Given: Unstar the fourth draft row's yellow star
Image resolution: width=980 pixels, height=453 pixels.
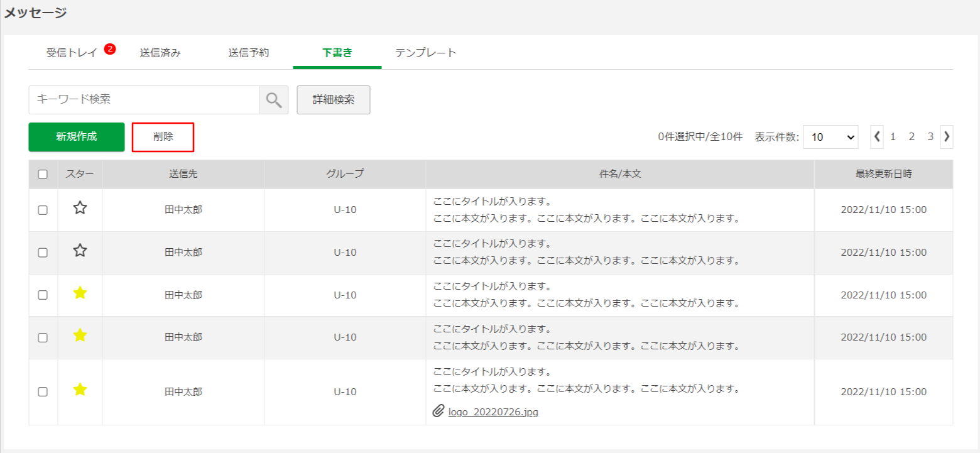Looking at the screenshot, I should (x=80, y=336).
